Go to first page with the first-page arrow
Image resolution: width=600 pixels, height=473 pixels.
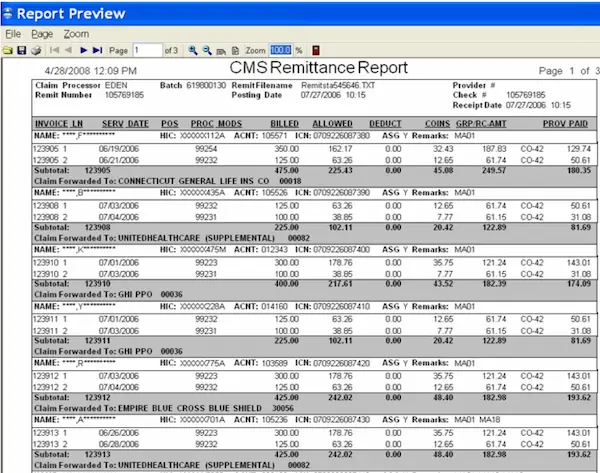54,50
